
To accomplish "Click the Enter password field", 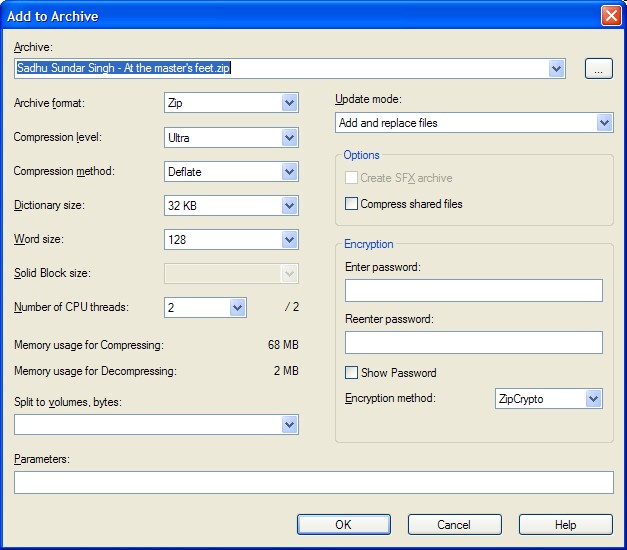I will [x=473, y=291].
